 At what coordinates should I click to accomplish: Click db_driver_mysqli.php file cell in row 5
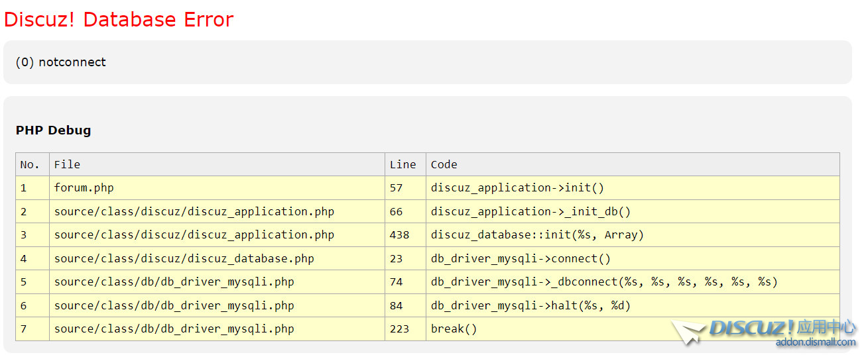[x=217, y=282]
